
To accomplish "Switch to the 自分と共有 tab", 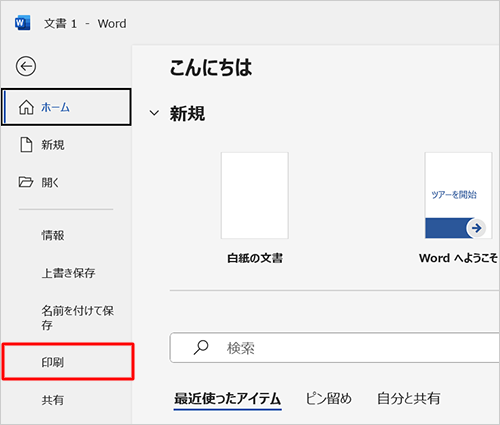I will pyautogui.click(x=408, y=399).
